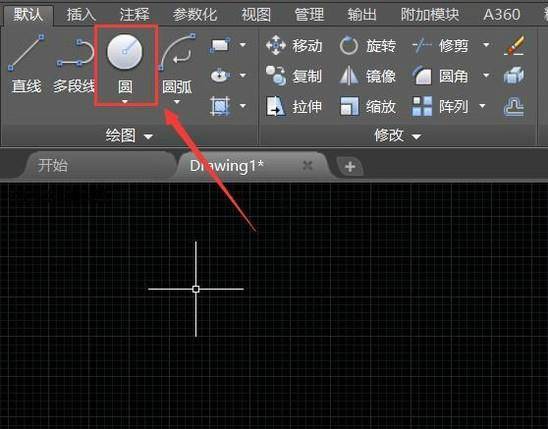
Task: Open dropdown next to 阵列 array
Action: pyautogui.click(x=482, y=106)
